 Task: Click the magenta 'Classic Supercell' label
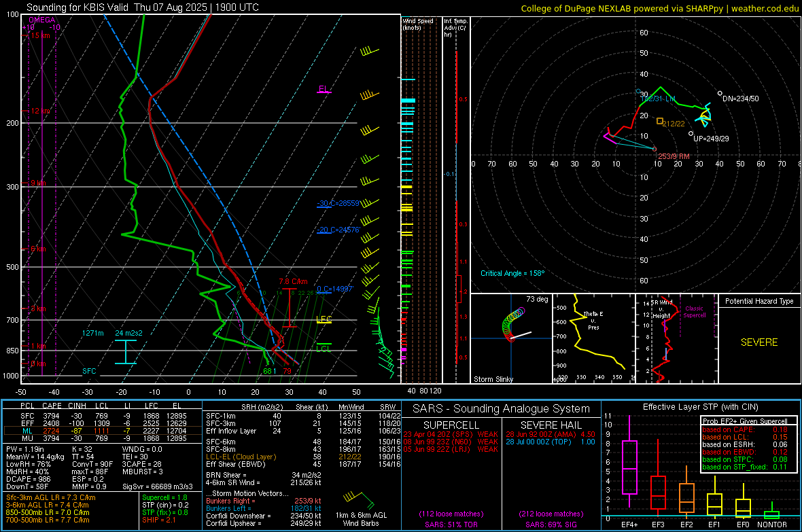tap(694, 312)
